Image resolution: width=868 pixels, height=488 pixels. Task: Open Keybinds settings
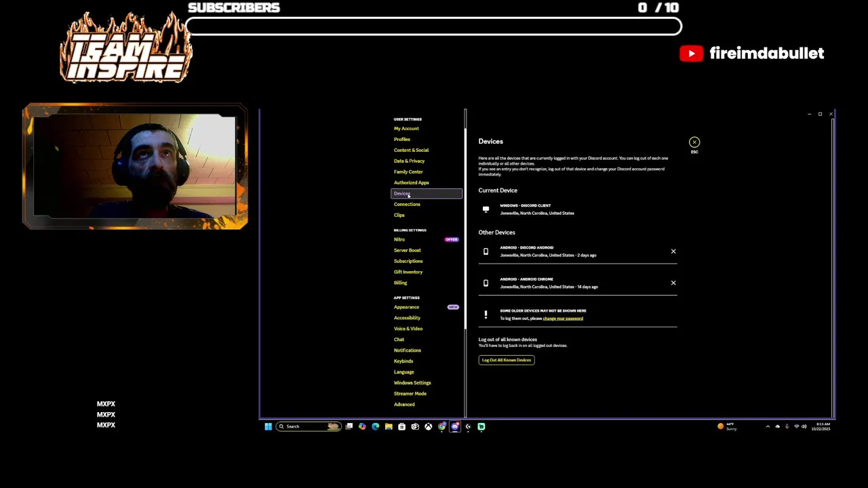tap(403, 361)
